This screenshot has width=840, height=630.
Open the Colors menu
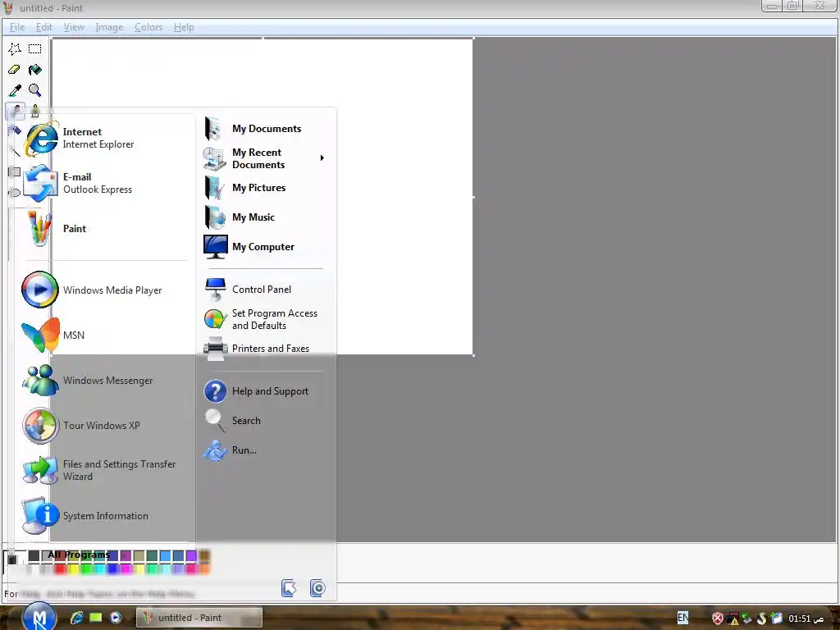148,27
